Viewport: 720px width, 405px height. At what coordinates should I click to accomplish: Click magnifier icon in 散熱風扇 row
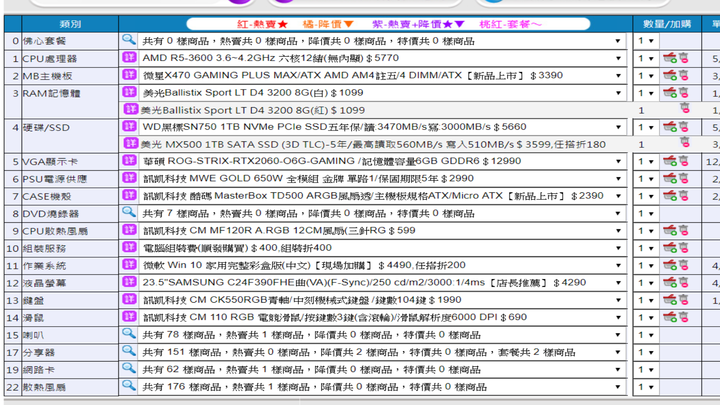click(129, 386)
